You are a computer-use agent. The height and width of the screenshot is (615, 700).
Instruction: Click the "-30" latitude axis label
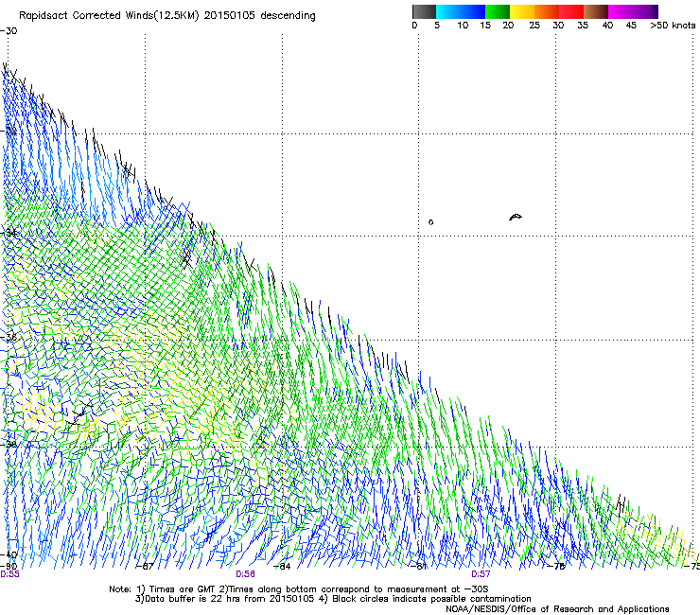click(x=9, y=31)
